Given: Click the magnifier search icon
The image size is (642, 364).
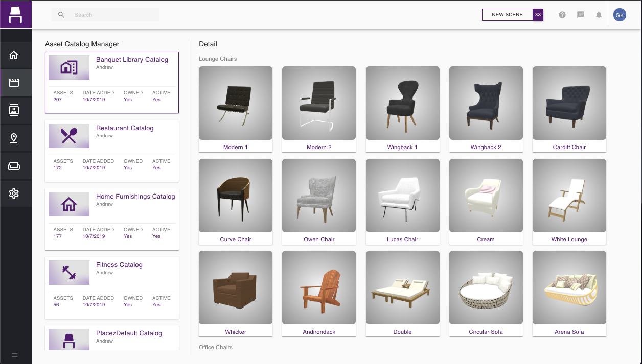Looking at the screenshot, I should (x=61, y=15).
